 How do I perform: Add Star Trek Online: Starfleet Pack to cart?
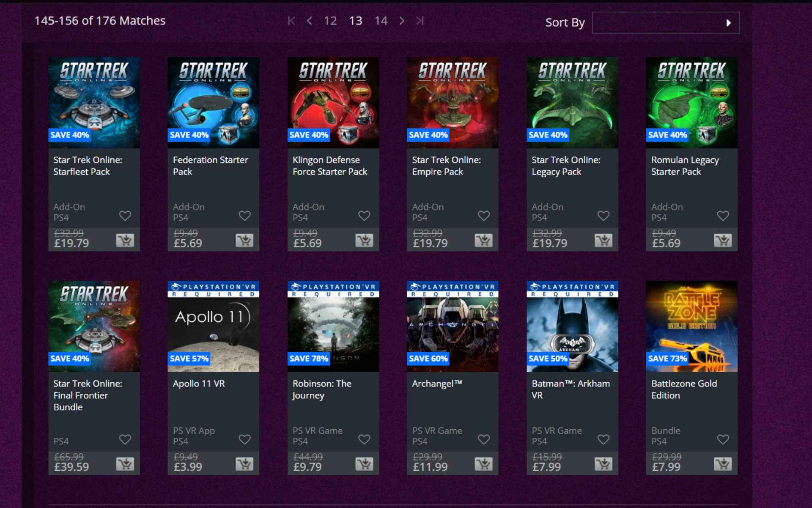pyautogui.click(x=125, y=240)
